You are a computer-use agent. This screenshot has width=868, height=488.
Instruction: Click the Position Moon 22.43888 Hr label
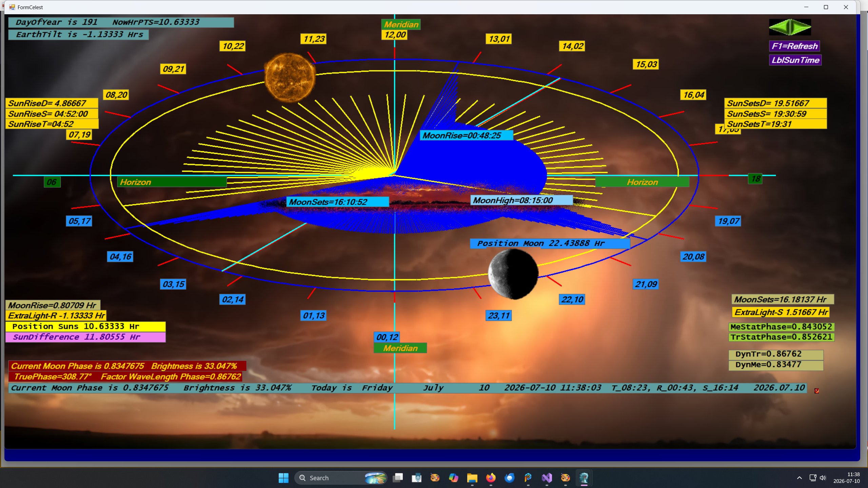click(x=550, y=243)
